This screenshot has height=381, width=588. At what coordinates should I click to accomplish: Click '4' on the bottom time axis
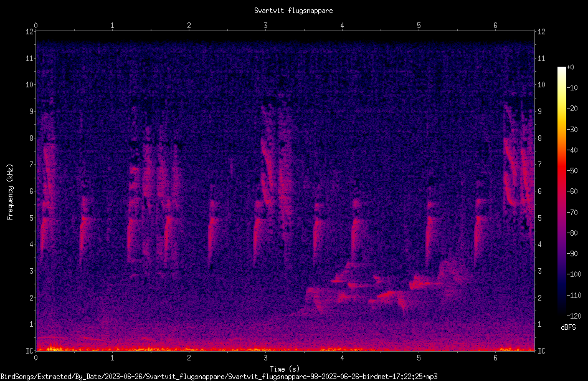tap(342, 358)
